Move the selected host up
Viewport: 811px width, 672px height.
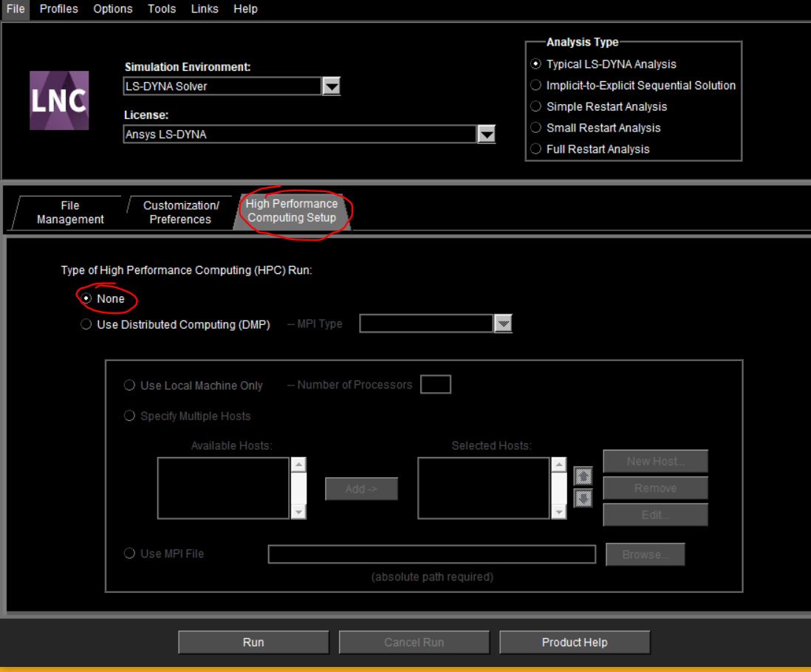(583, 476)
